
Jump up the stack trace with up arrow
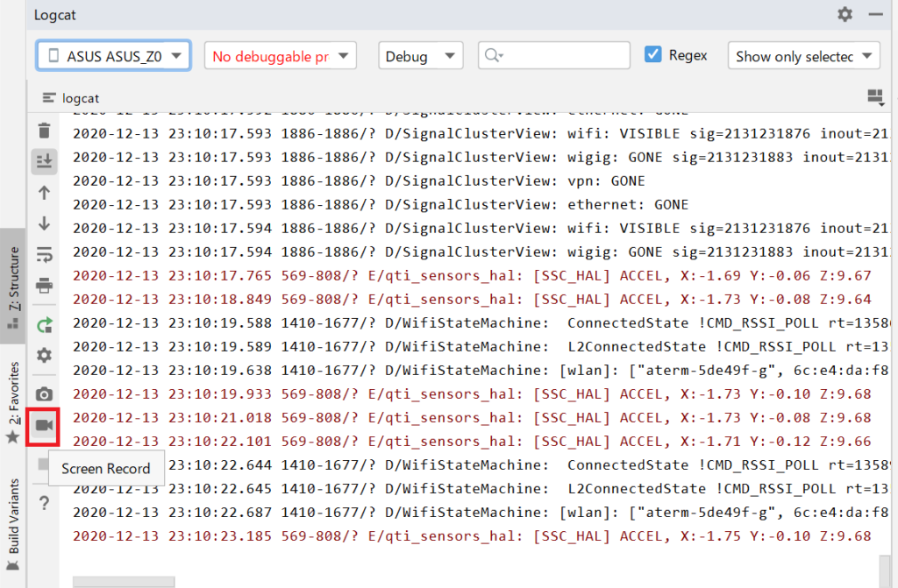44,193
